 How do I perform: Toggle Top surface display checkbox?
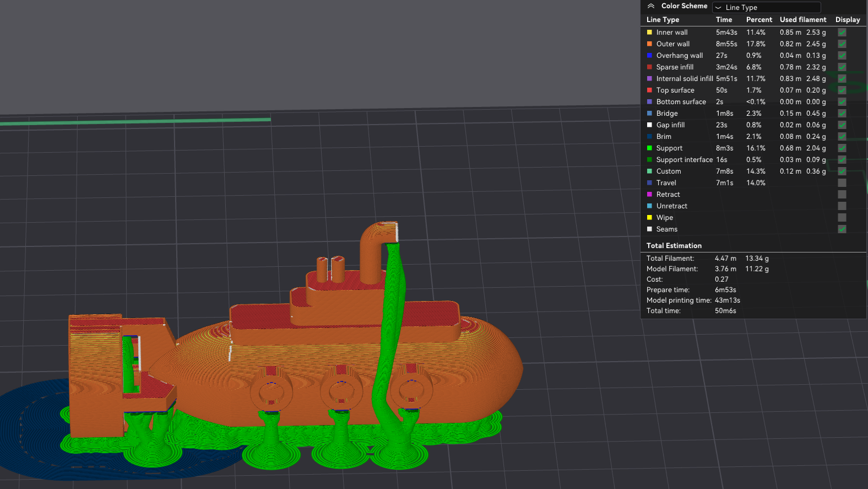(842, 90)
